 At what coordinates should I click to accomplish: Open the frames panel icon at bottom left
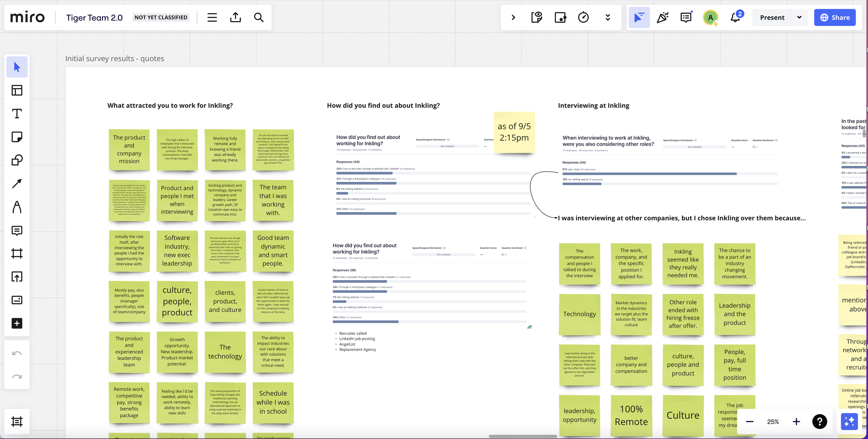(x=17, y=422)
